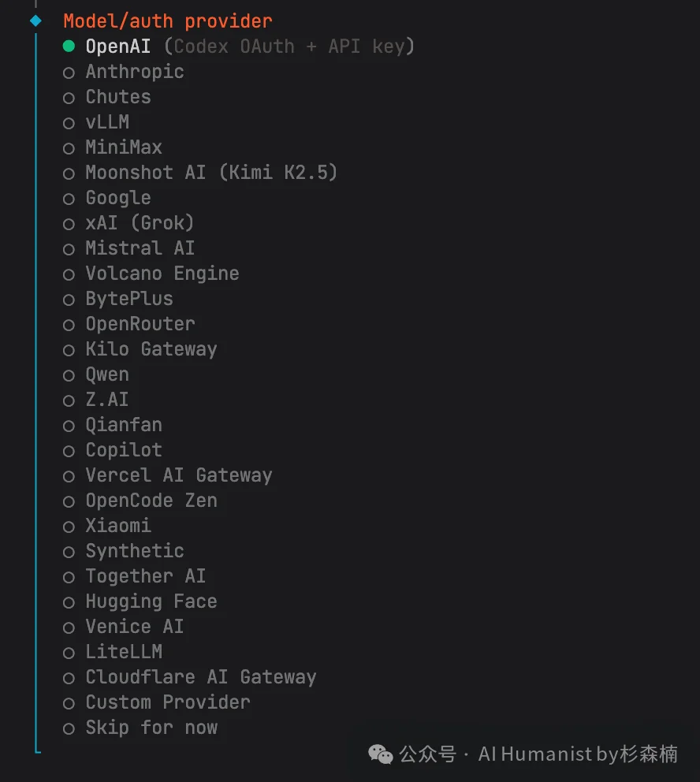
Task: Choose the OpenRouter provider
Action: 140,324
